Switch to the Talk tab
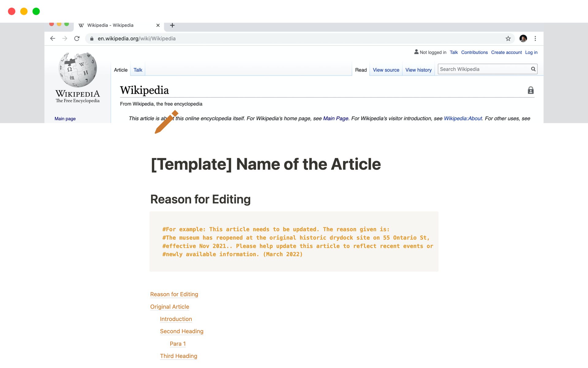This screenshot has width=588, height=368. pyautogui.click(x=137, y=70)
